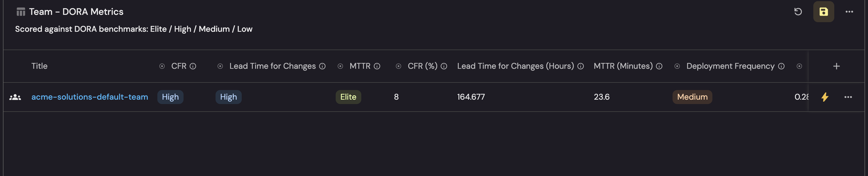Click the info icon next to MTTR (Minutes)
Viewport: 868px width, 176px height.
click(659, 66)
